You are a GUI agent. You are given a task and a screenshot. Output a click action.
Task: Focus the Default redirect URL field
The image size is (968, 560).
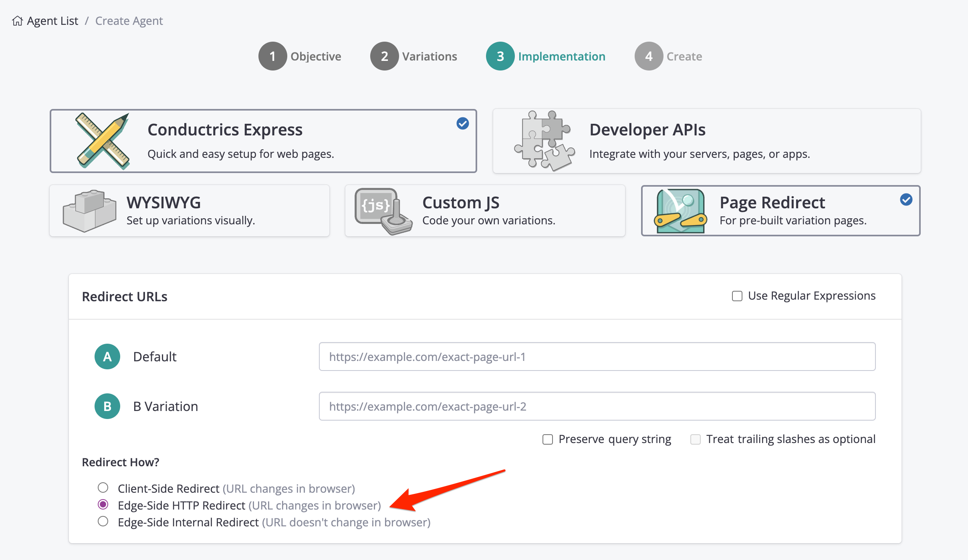(x=597, y=357)
